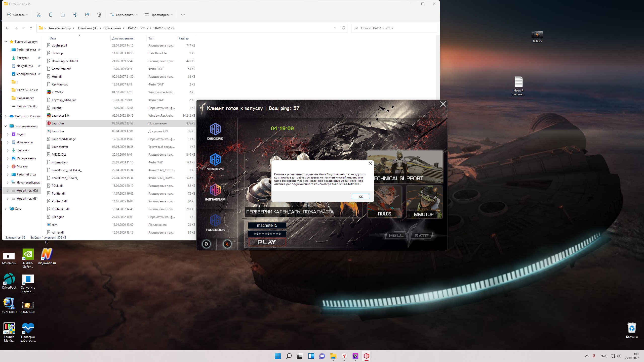Select the DriverPack desktop shortcut
644x362 pixels.
pos(9,281)
